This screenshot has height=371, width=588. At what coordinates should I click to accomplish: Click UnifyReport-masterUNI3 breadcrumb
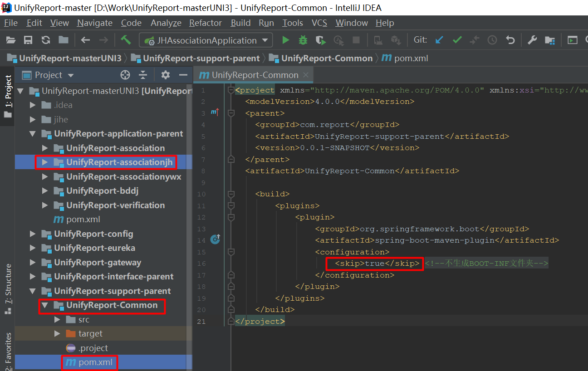tap(64, 58)
